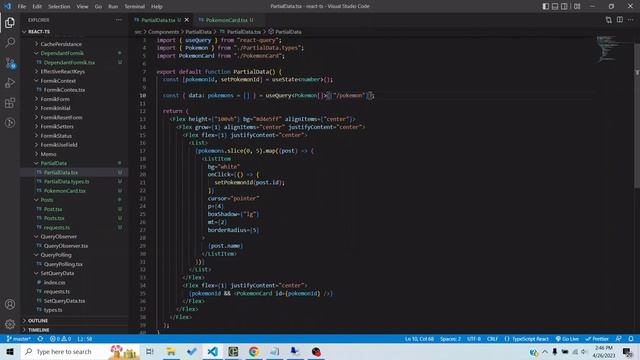Open File Explorer from taskbar
The image size is (640, 360).
(171, 351)
